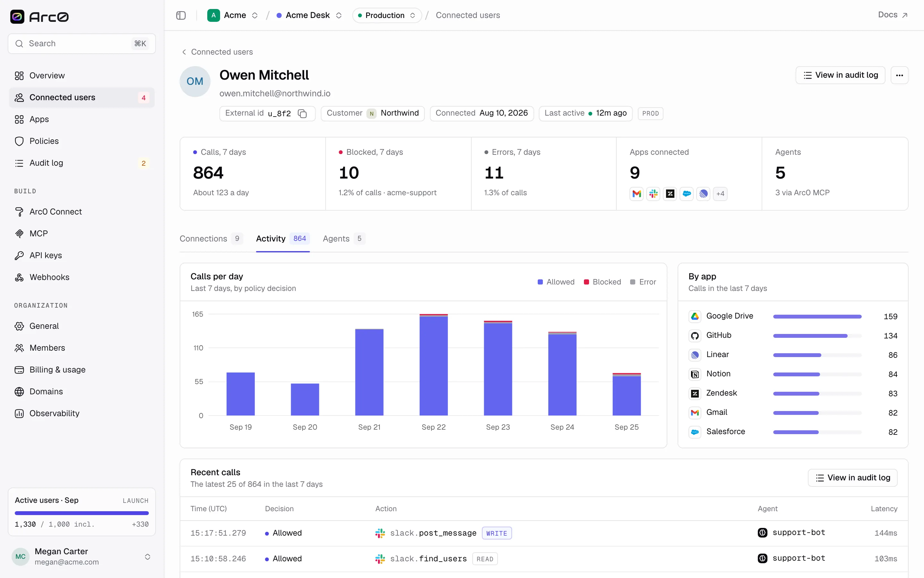This screenshot has height=578, width=924.
Task: Click the Salesforce icon under Apps connected
Action: click(x=687, y=194)
